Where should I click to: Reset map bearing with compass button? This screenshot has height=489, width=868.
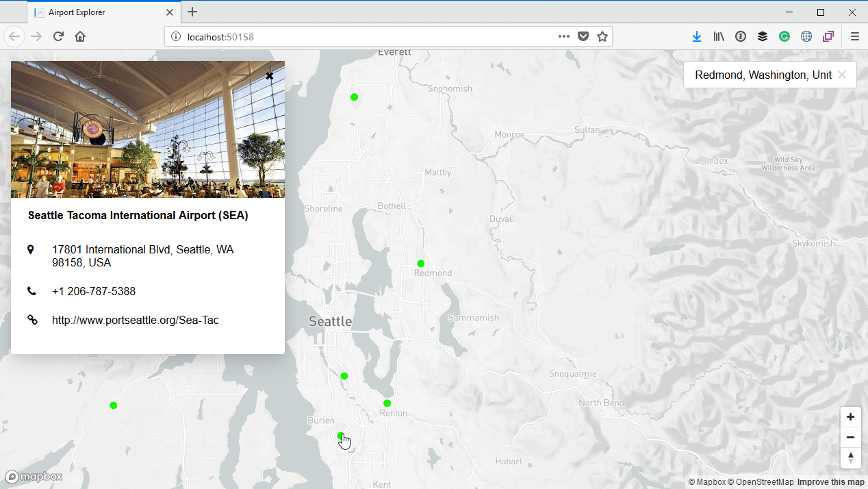tap(850, 458)
